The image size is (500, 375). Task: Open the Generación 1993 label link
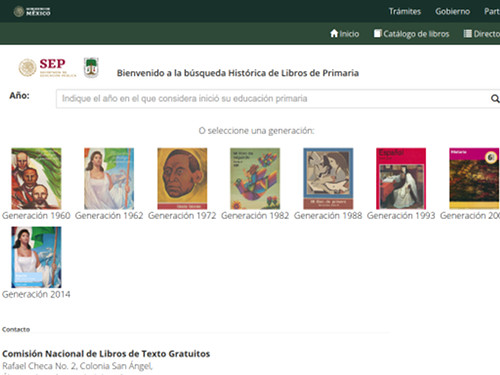(401, 216)
